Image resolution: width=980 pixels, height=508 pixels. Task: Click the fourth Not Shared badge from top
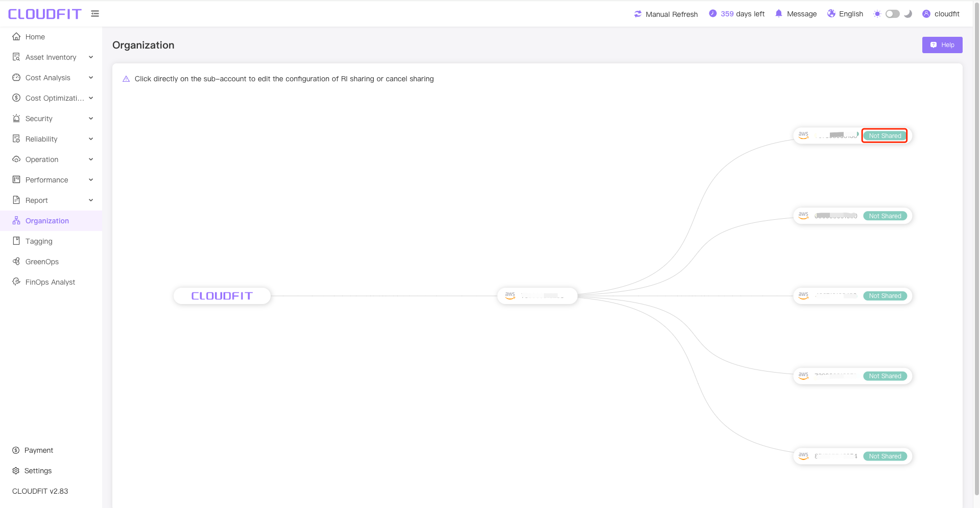(x=885, y=376)
